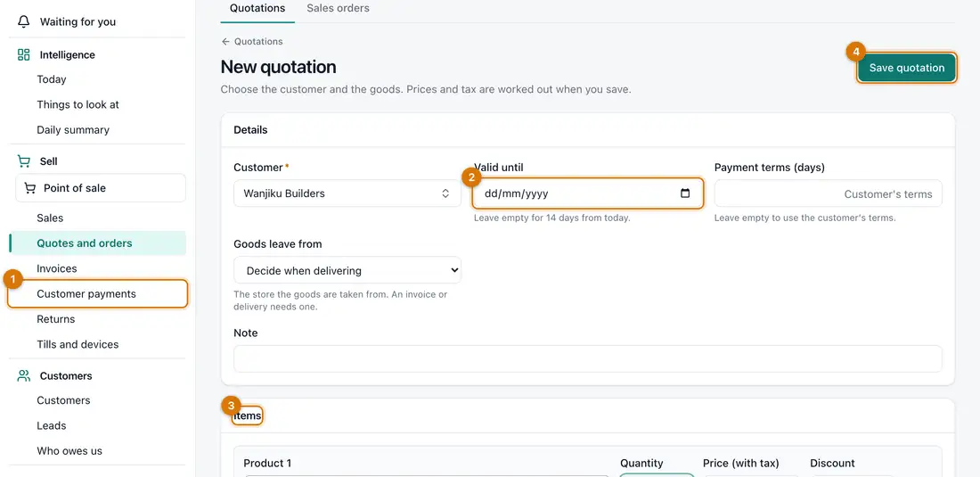The height and width of the screenshot is (477, 980).
Task: Click the Intelligence grid icon
Action: pyautogui.click(x=24, y=55)
